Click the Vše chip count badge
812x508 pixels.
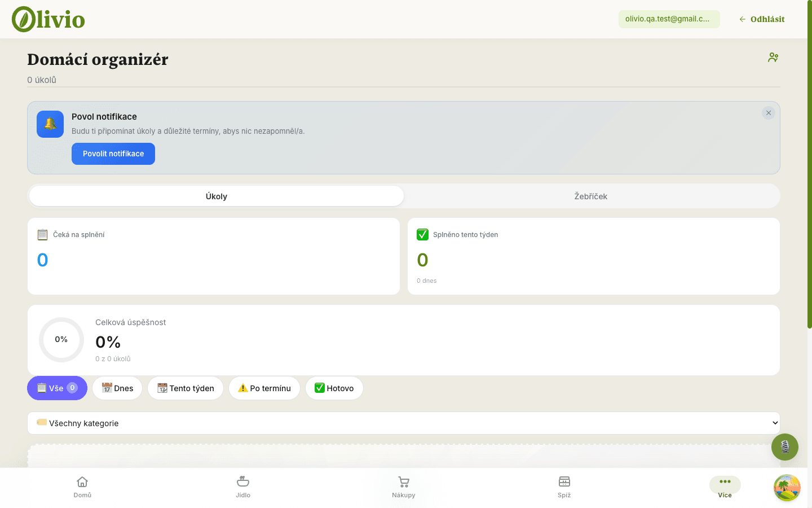pos(72,388)
